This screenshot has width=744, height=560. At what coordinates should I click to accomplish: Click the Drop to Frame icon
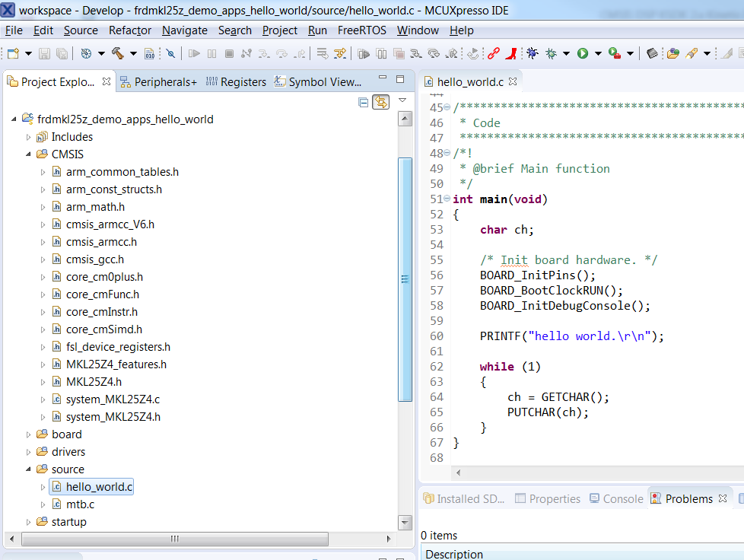point(323,53)
